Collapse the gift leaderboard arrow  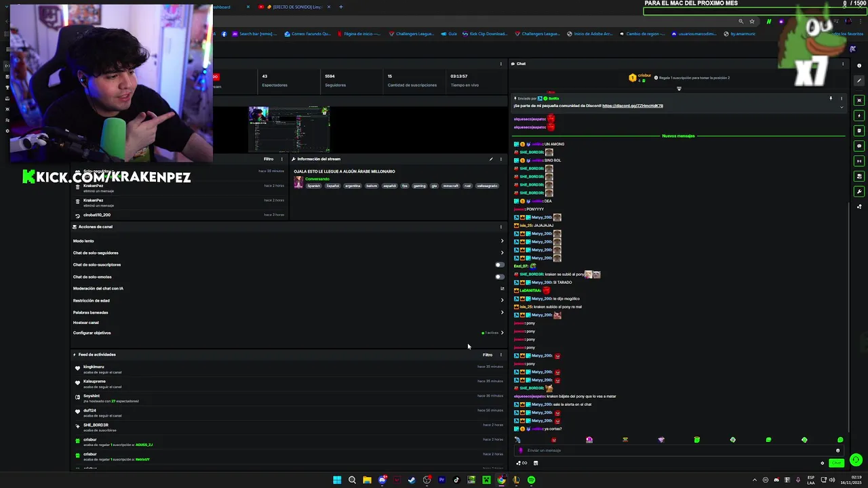click(x=679, y=89)
